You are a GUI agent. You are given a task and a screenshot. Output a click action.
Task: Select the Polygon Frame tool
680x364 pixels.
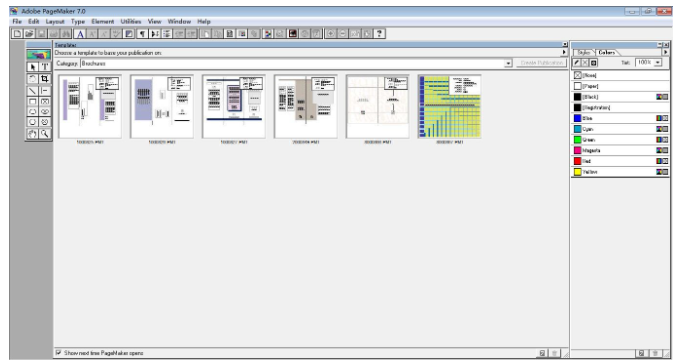click(x=44, y=122)
